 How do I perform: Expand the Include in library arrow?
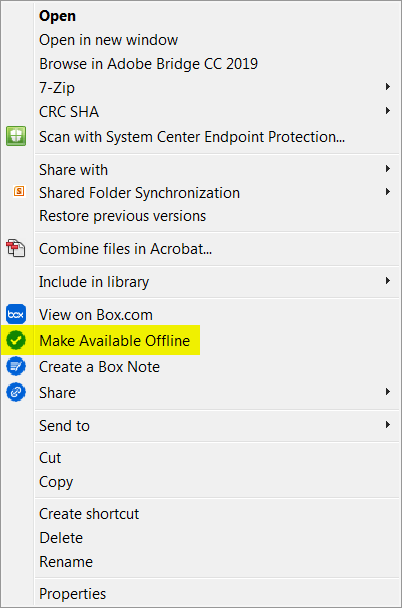click(387, 281)
